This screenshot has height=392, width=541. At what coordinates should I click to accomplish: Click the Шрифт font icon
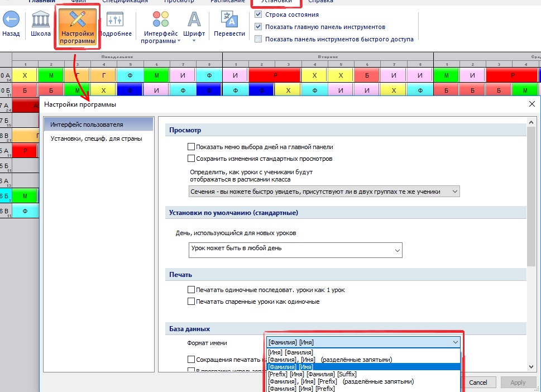click(x=194, y=19)
